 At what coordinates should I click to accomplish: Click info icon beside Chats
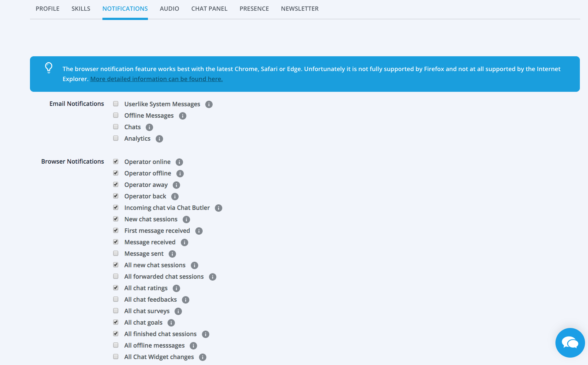149,127
